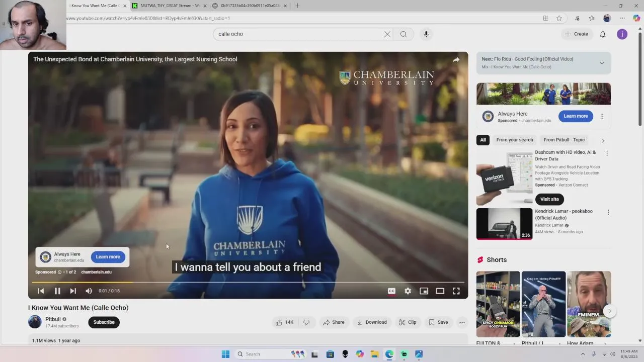
Task: Click share arrow on video overlay
Action: click(x=456, y=59)
